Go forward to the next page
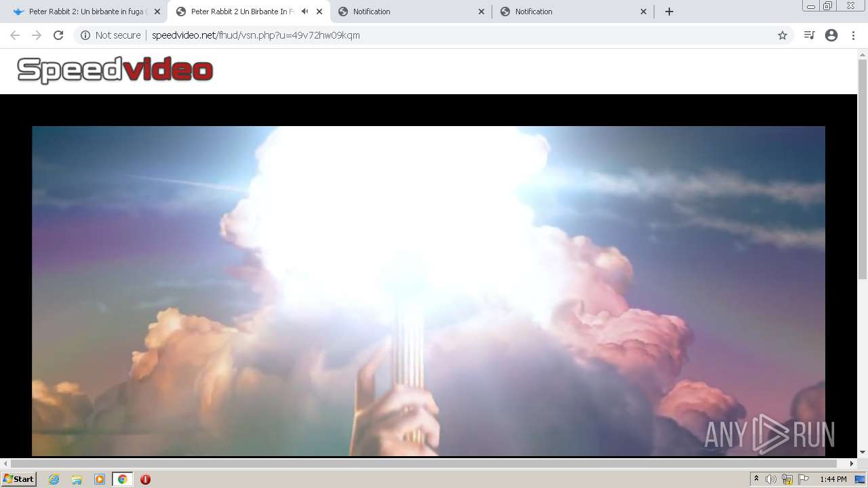The width and height of the screenshot is (868, 488). point(37,35)
